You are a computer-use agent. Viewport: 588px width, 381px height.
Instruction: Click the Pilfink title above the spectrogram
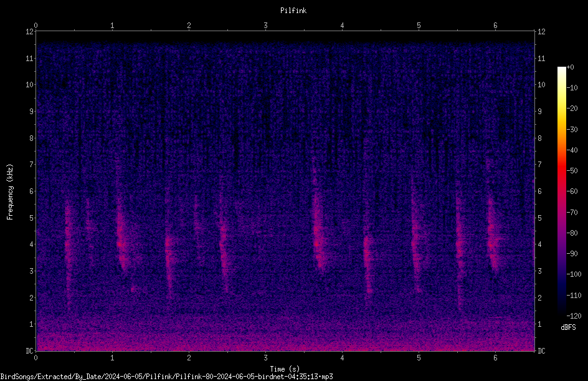[293, 11]
